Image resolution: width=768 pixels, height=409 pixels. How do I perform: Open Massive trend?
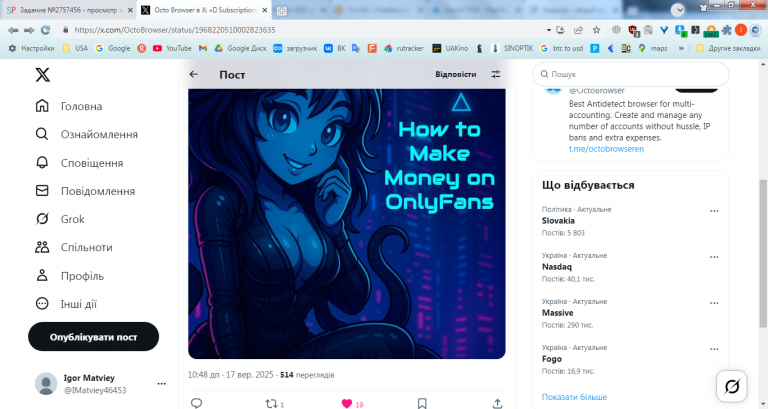tap(557, 313)
